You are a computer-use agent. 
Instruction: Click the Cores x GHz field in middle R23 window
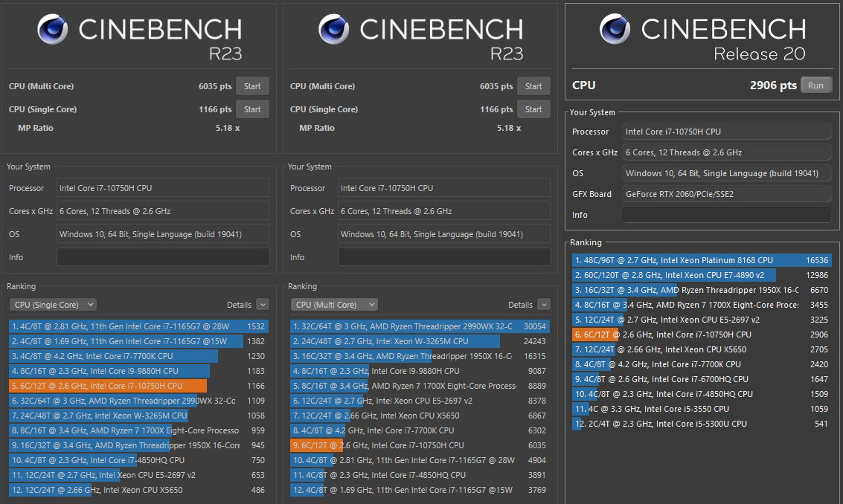point(444,211)
